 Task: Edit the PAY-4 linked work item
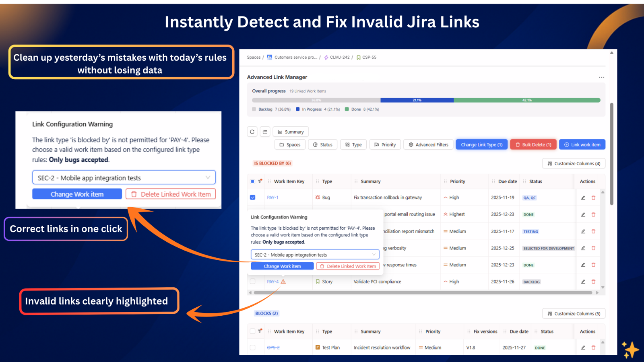(583, 282)
